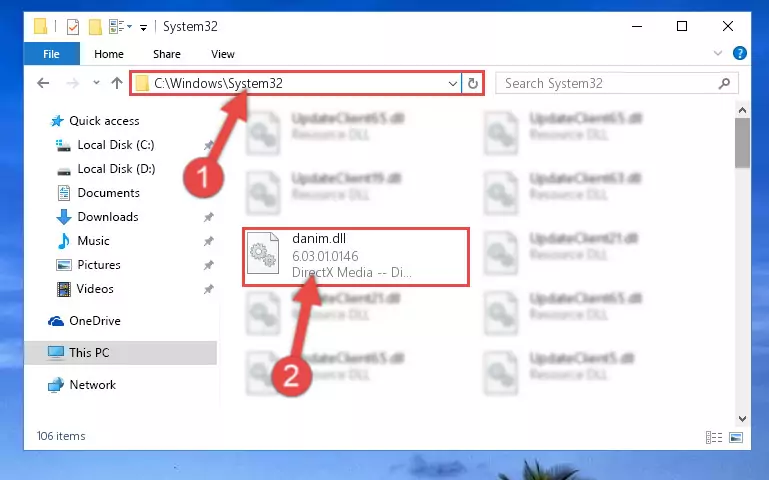The width and height of the screenshot is (769, 480).
Task: Switch to Large icons view in status bar
Action: [736, 437]
